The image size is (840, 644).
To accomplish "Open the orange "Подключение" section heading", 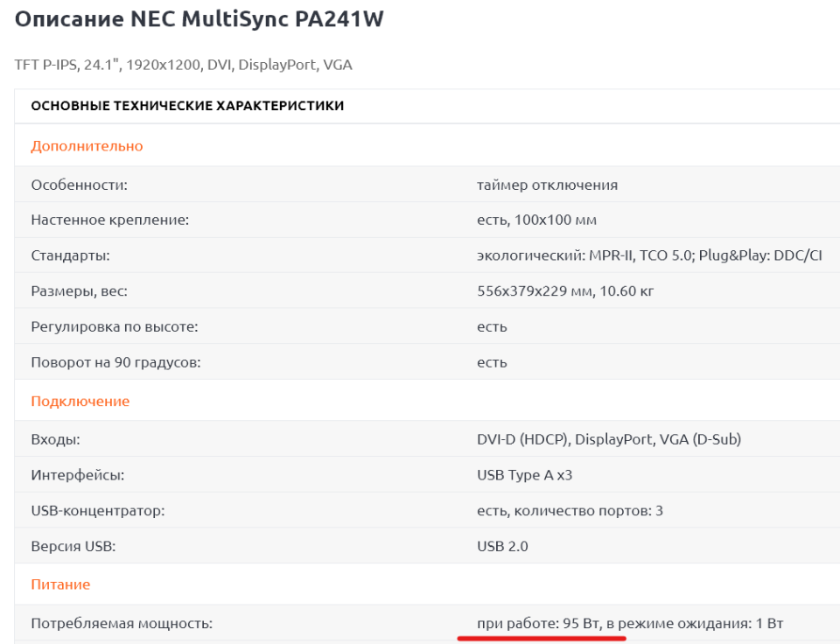I will pyautogui.click(x=80, y=402).
